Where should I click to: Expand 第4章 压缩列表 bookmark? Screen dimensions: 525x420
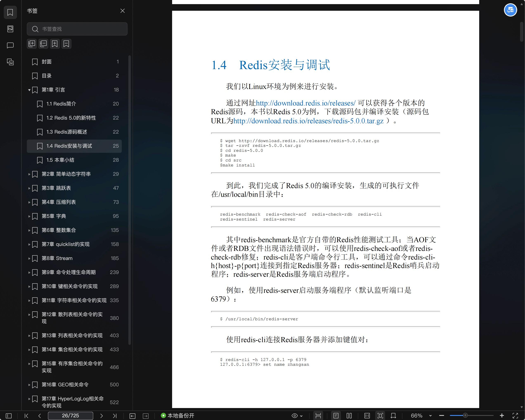pyautogui.click(x=29, y=202)
